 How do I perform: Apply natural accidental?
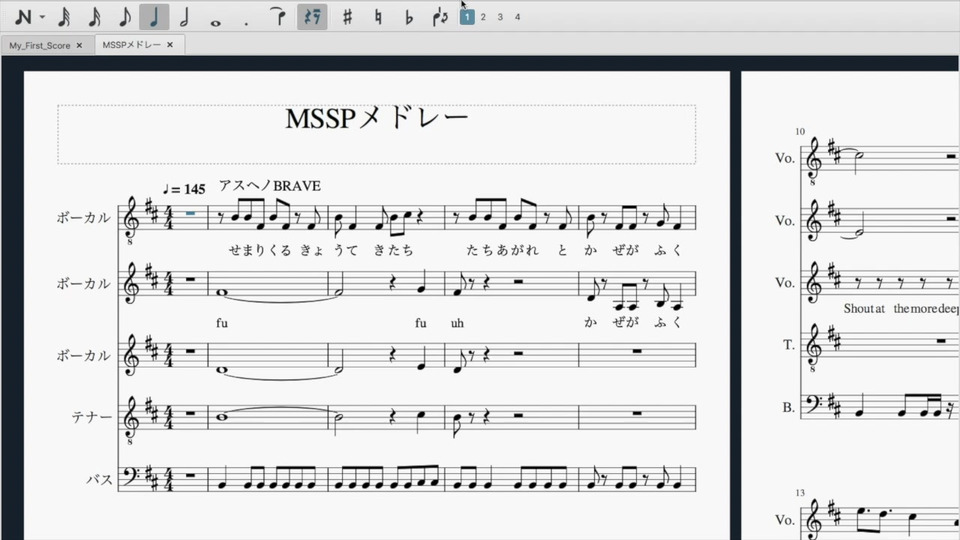click(378, 17)
